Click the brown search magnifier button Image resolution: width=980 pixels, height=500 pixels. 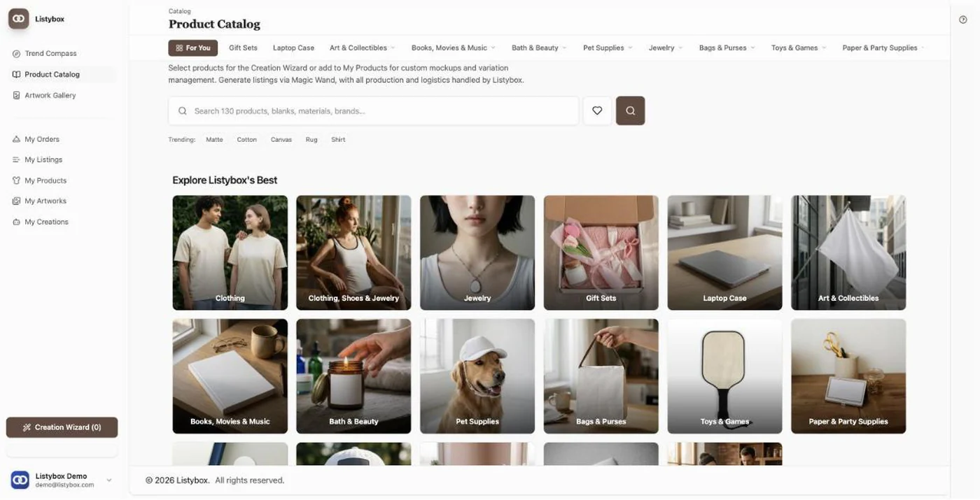pyautogui.click(x=630, y=110)
